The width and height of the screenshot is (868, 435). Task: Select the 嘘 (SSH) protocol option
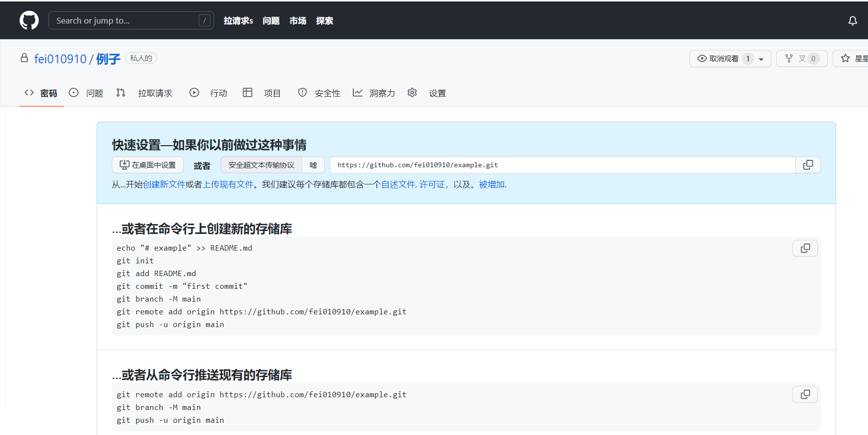[313, 165]
